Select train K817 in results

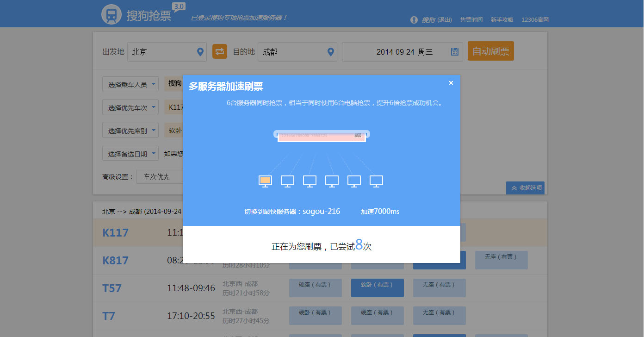pyautogui.click(x=115, y=261)
